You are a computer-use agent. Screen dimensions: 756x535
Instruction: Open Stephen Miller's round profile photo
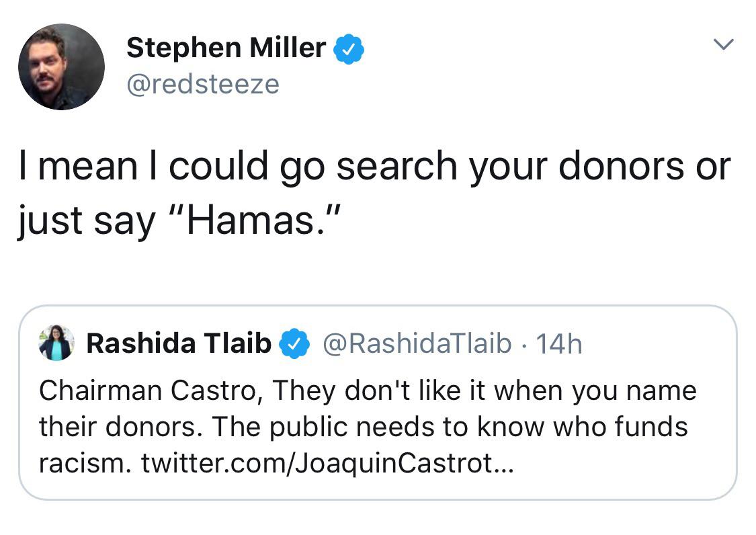point(61,67)
